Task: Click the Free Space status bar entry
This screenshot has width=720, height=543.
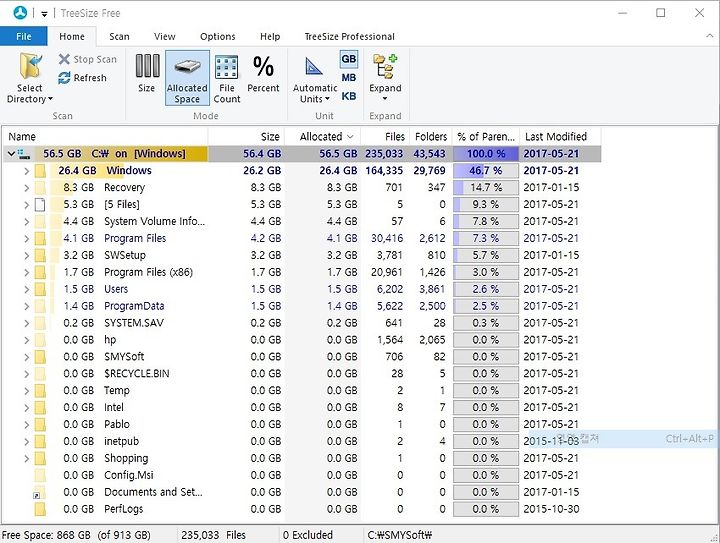Action: [76, 535]
